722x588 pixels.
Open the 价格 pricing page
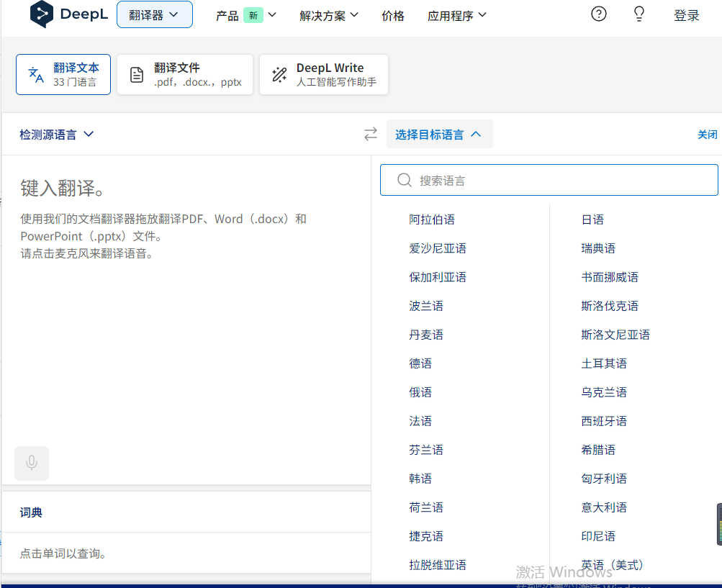[393, 16]
